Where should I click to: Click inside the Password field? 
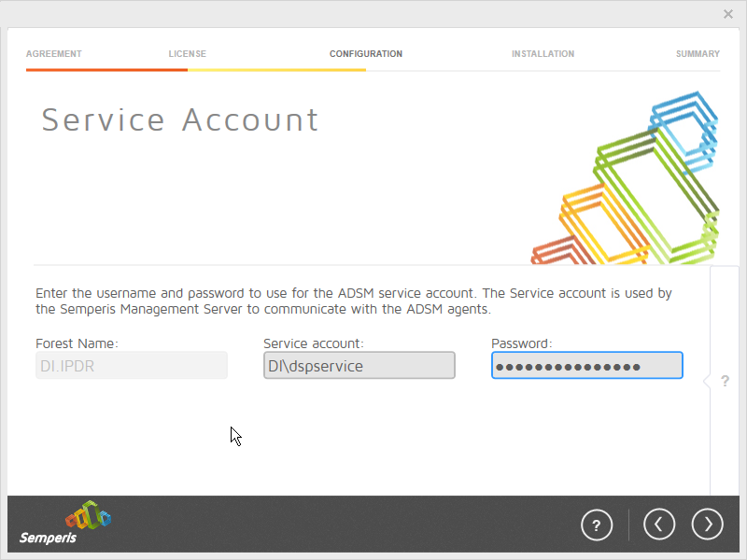tap(586, 366)
